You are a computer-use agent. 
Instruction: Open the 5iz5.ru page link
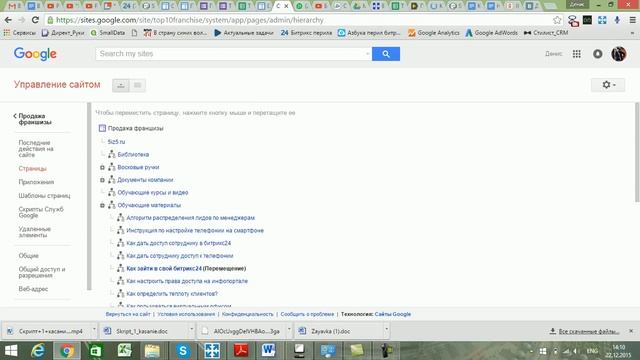point(116,142)
